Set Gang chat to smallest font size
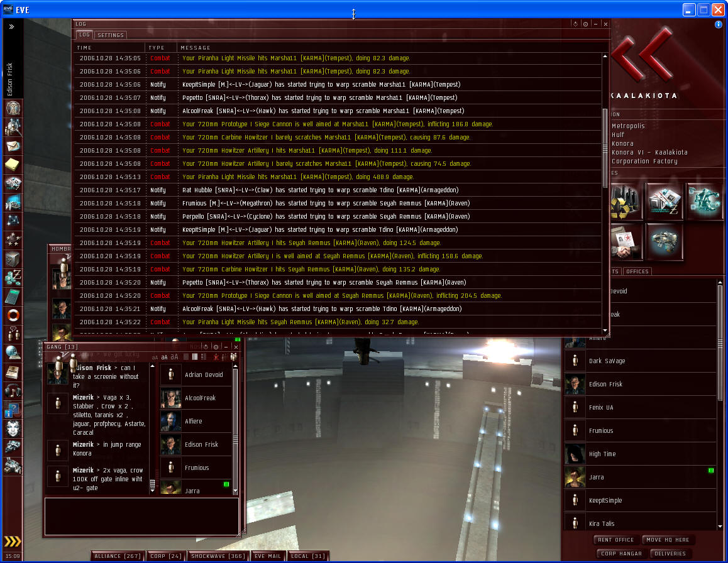The image size is (728, 563). tap(155, 358)
